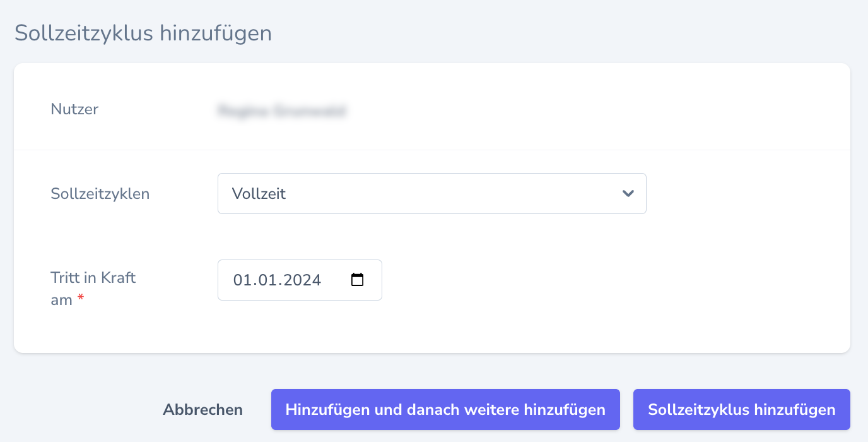The width and height of the screenshot is (868, 442).
Task: Click the Abbrechen link
Action: click(202, 410)
